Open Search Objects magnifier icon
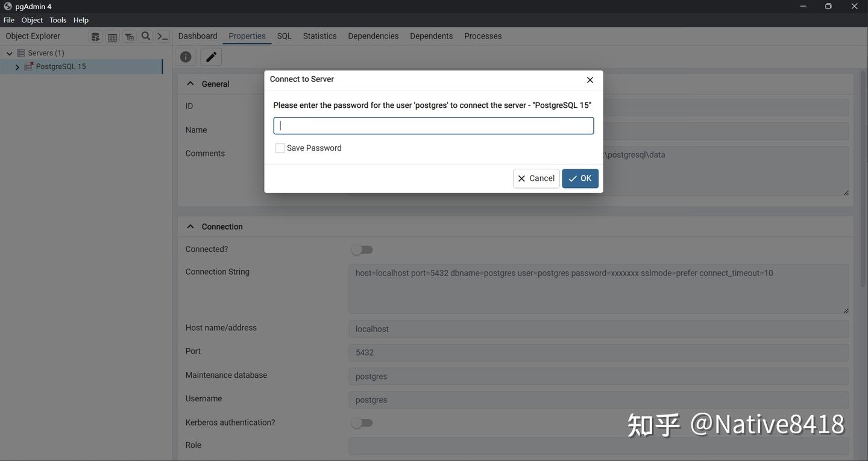 pos(146,36)
